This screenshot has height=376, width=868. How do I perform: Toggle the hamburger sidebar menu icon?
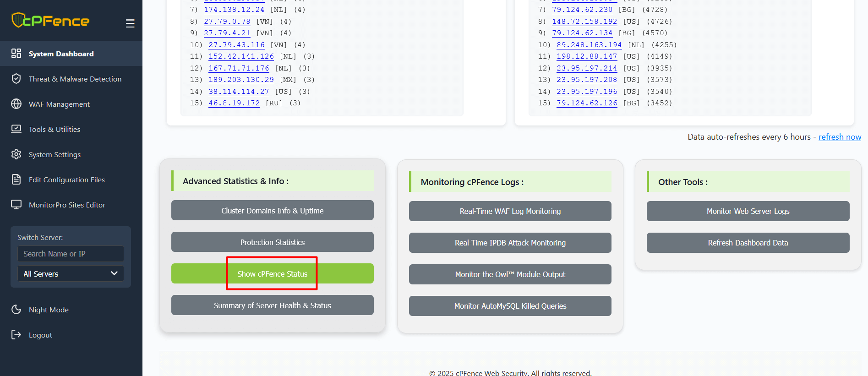coord(130,23)
